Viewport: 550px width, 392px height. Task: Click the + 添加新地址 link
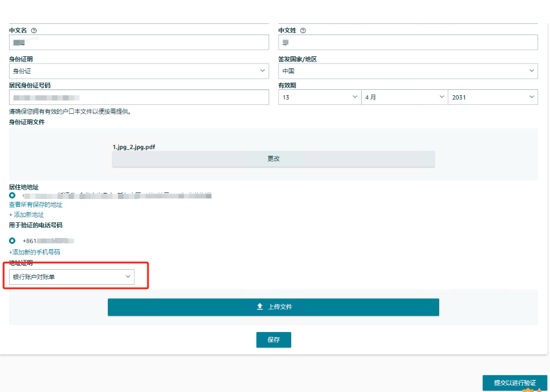coord(26,215)
